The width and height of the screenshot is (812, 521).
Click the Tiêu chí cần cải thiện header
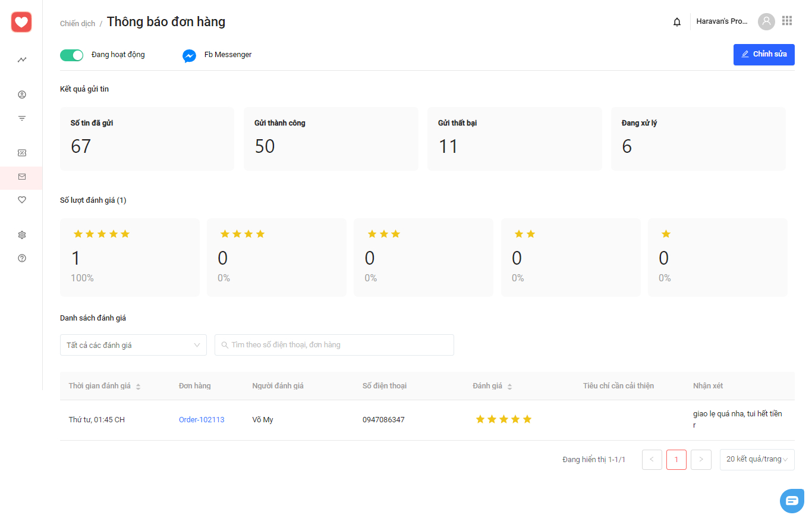pos(618,386)
